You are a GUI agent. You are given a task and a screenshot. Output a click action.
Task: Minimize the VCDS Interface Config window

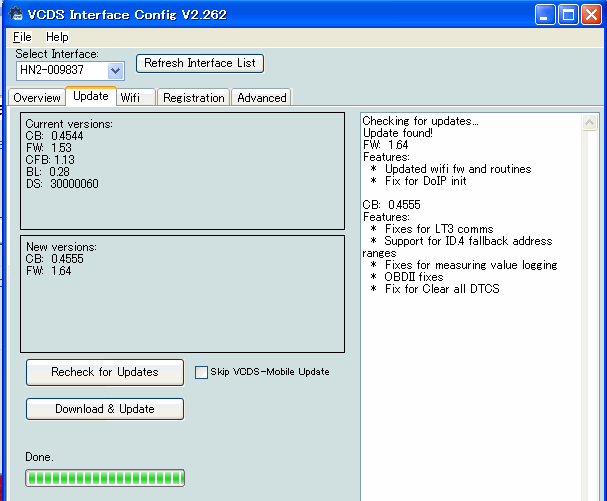[545, 15]
